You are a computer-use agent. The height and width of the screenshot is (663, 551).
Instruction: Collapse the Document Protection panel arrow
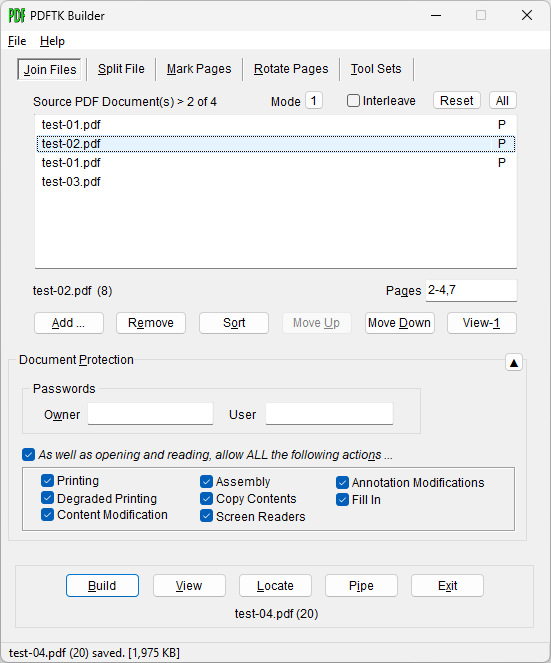point(514,363)
